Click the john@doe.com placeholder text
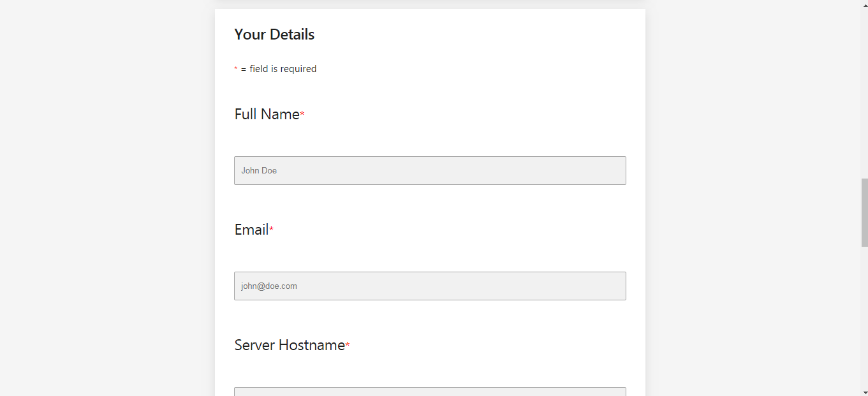Screen dimensions: 868x396 pos(269,286)
